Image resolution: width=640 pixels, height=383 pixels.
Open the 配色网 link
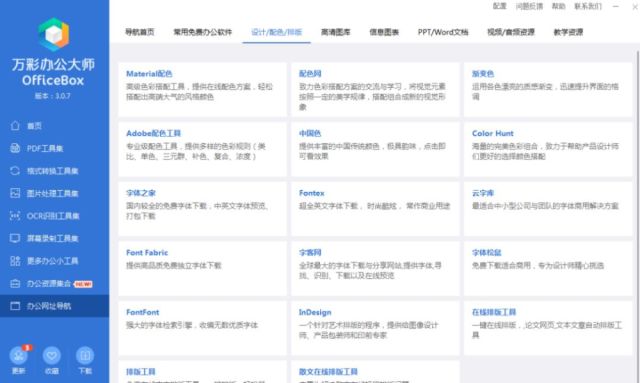(x=310, y=73)
